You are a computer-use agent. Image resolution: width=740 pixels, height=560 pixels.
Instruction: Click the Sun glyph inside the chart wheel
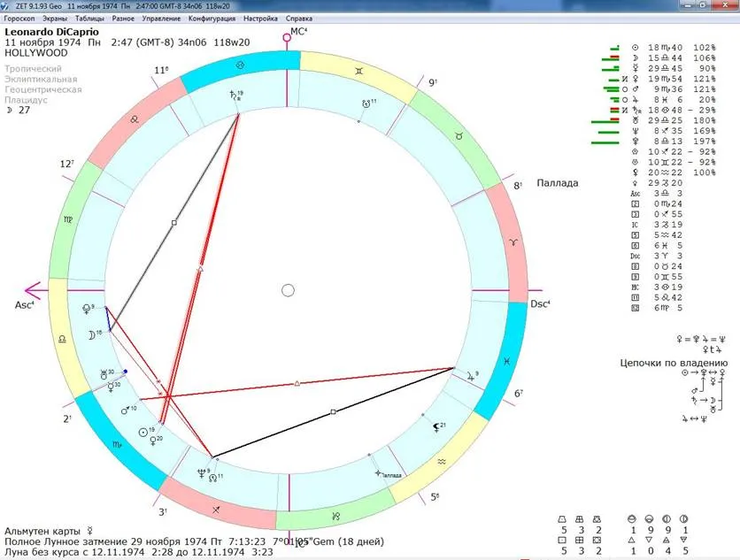[145, 431]
